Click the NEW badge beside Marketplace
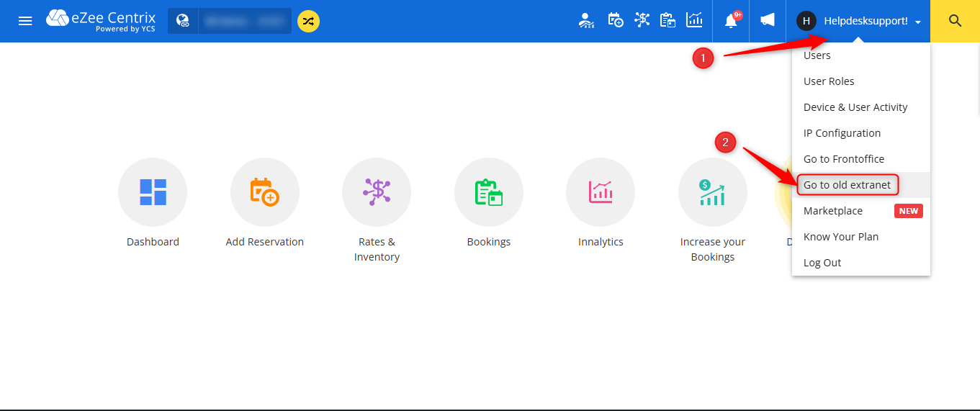 [908, 211]
